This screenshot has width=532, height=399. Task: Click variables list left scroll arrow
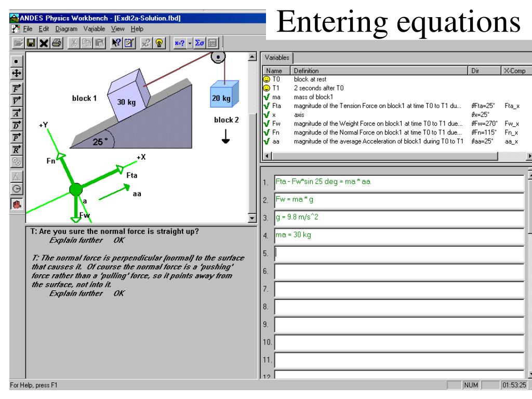click(x=268, y=156)
